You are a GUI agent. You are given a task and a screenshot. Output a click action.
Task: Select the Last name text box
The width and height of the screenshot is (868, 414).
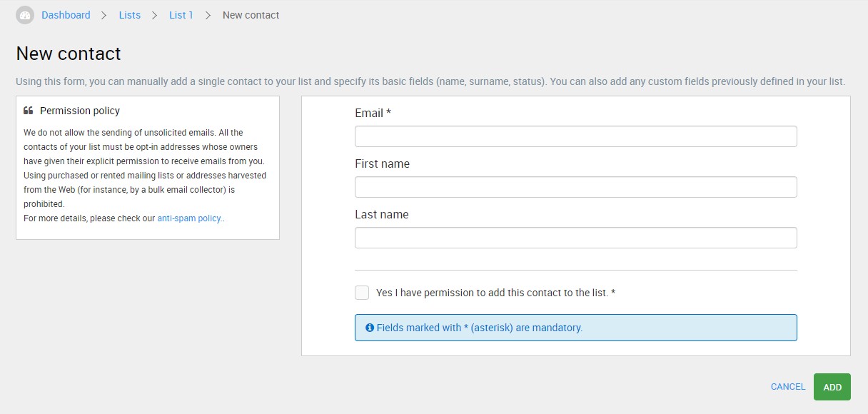pyautogui.click(x=575, y=238)
